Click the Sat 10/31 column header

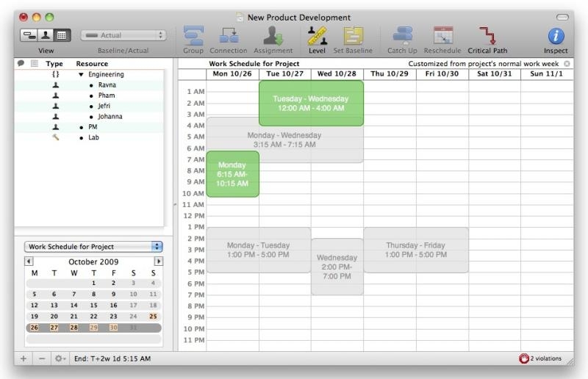click(x=495, y=74)
